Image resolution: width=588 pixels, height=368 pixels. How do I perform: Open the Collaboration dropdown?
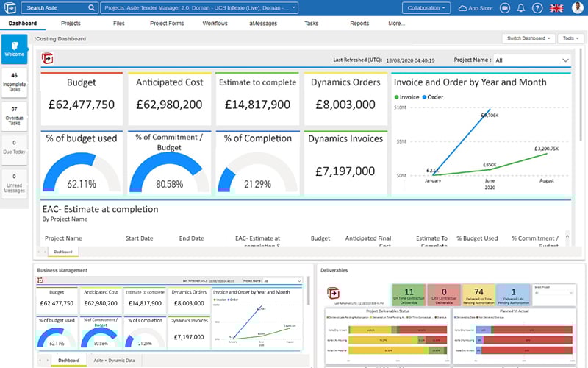pyautogui.click(x=426, y=7)
